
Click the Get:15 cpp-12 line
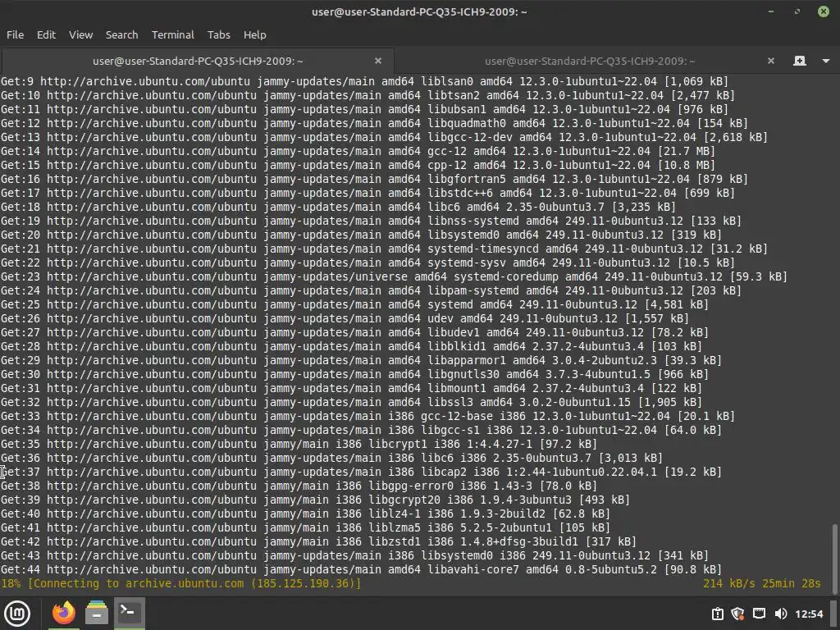(x=358, y=165)
